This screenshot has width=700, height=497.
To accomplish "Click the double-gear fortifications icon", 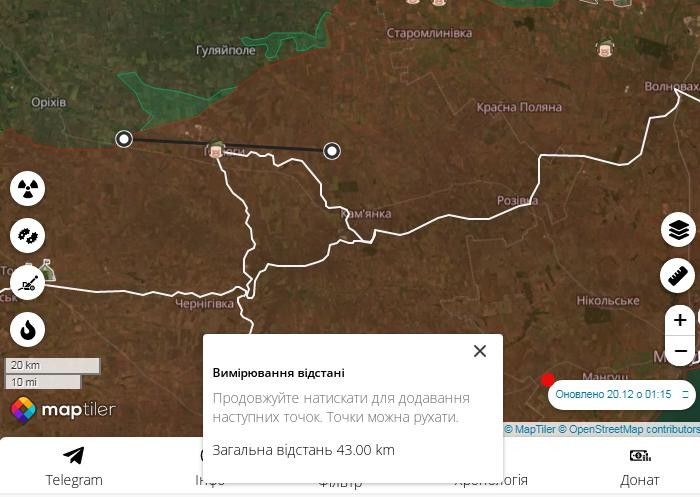I will click(x=28, y=236).
